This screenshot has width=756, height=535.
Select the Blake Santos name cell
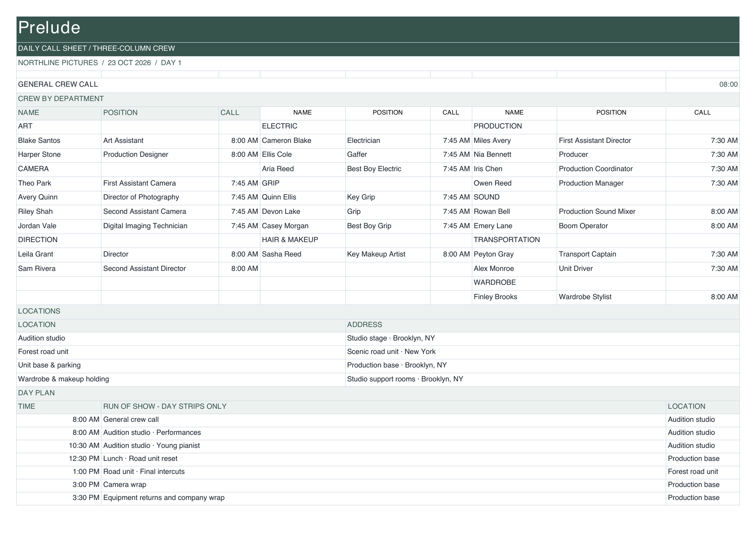click(x=59, y=141)
